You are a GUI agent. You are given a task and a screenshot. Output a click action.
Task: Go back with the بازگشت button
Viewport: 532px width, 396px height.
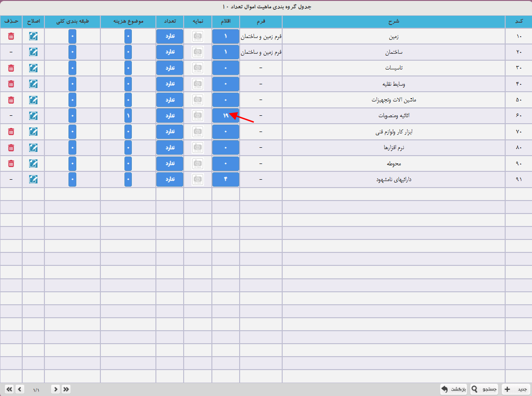(x=453, y=389)
